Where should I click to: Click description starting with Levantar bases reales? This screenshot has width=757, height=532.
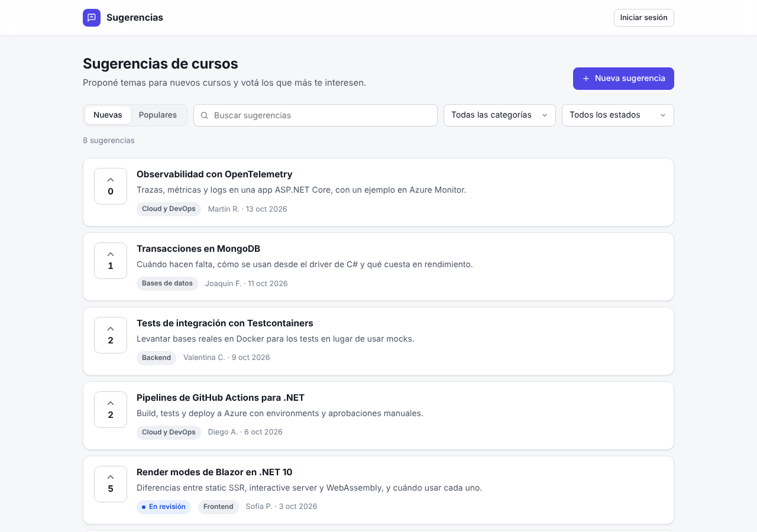(x=276, y=339)
